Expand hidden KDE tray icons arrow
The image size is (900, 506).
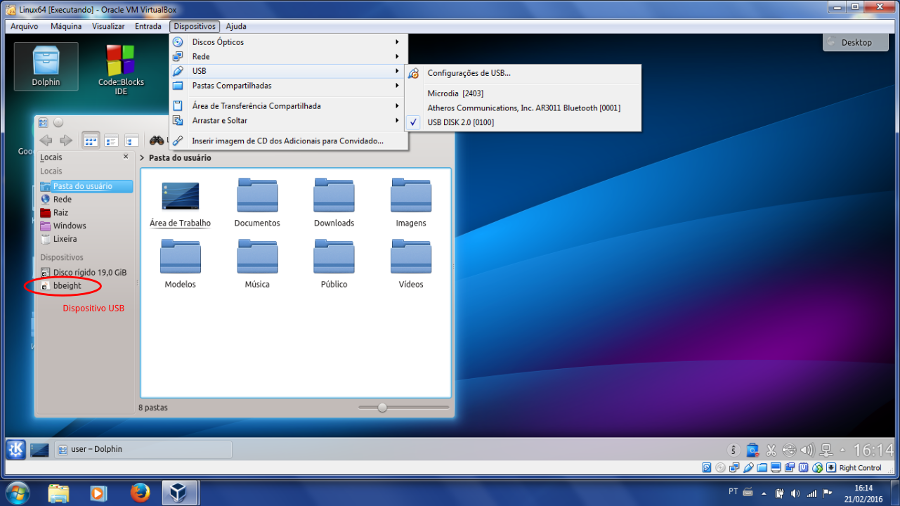coord(842,450)
